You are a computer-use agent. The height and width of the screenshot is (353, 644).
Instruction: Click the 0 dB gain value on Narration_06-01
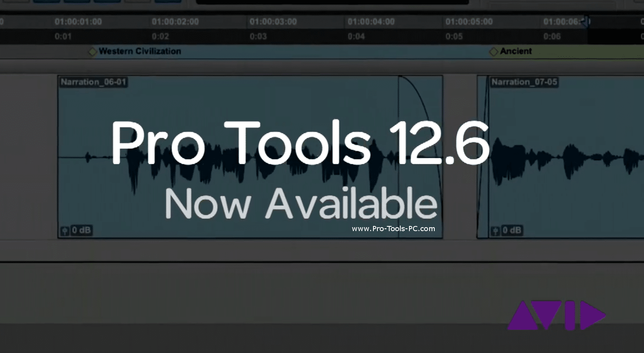pyautogui.click(x=81, y=230)
